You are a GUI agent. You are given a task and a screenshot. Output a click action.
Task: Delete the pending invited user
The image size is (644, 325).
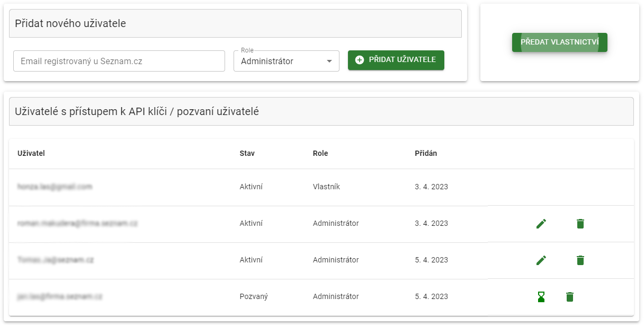click(x=569, y=296)
